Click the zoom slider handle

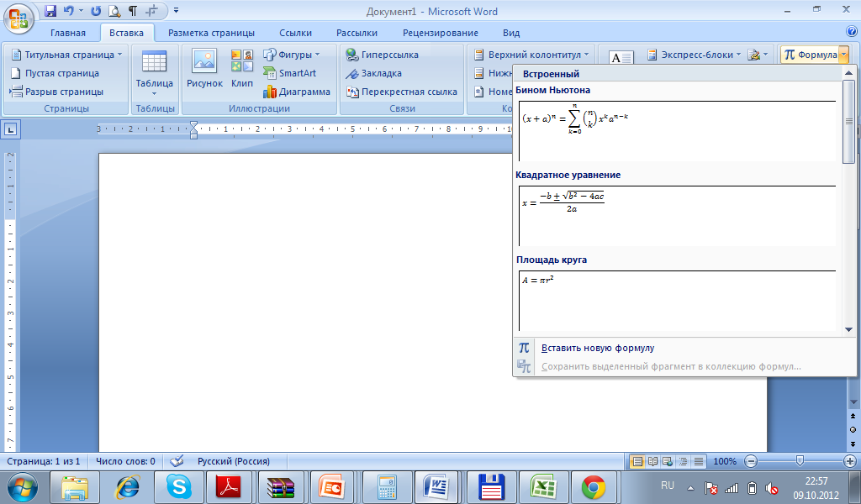(x=800, y=460)
